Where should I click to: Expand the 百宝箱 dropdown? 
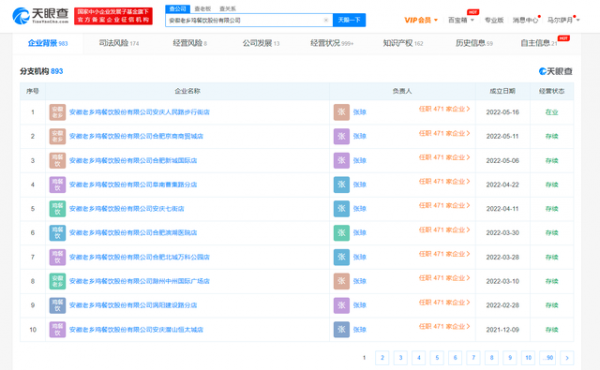(461, 20)
